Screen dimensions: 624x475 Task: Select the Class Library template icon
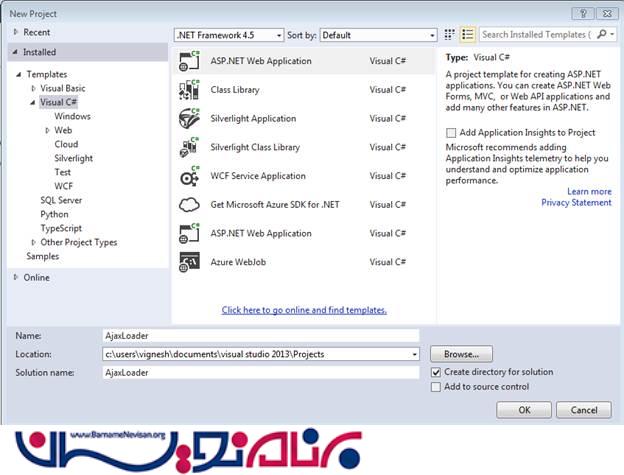(x=190, y=90)
